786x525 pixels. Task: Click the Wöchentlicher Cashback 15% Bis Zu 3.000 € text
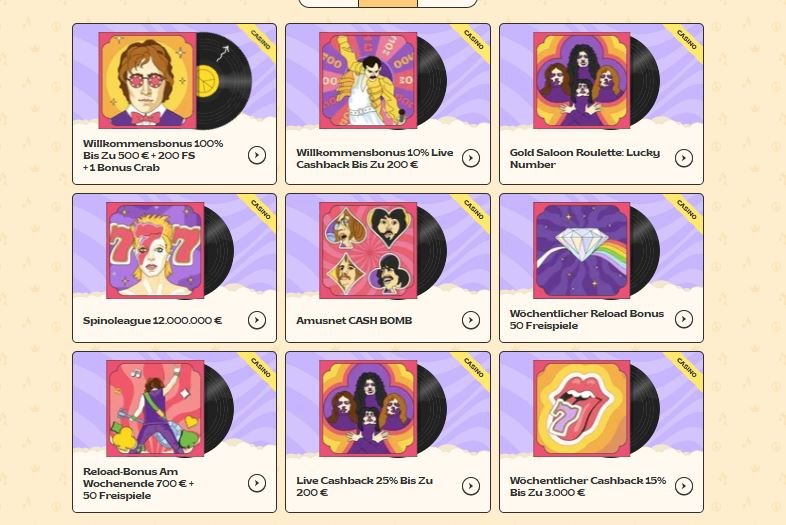point(587,486)
